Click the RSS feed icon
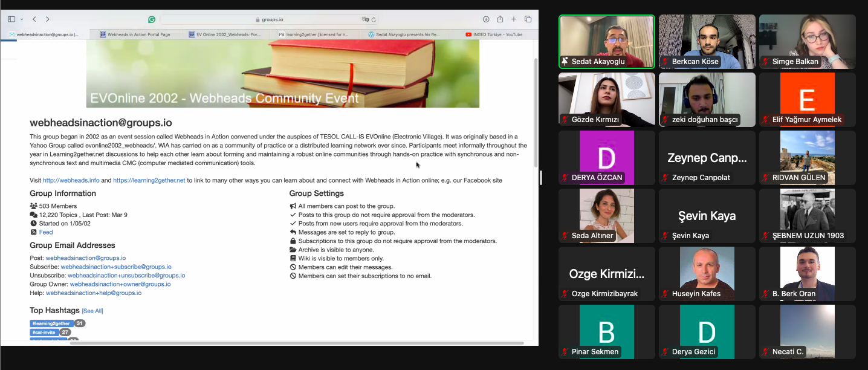 click(x=33, y=232)
